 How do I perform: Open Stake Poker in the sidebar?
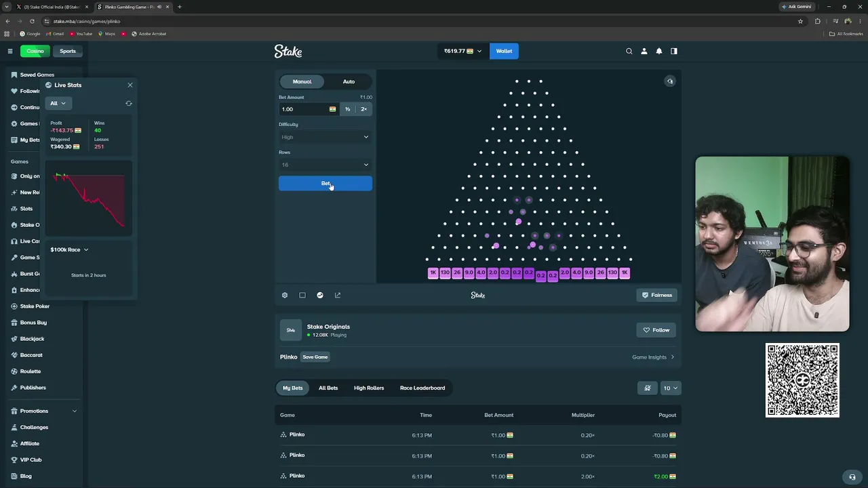[35, 306]
